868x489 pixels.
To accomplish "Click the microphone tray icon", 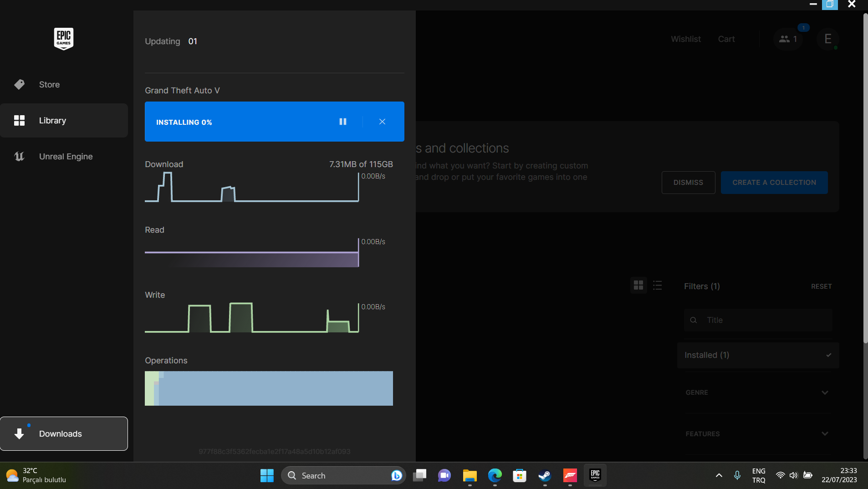I will pos(737,476).
